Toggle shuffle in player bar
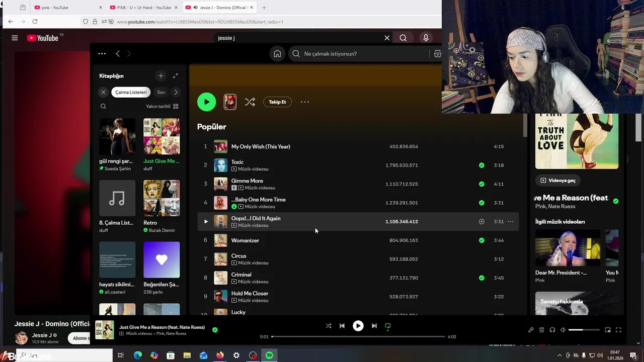The height and width of the screenshot is (362, 644). coord(329,326)
